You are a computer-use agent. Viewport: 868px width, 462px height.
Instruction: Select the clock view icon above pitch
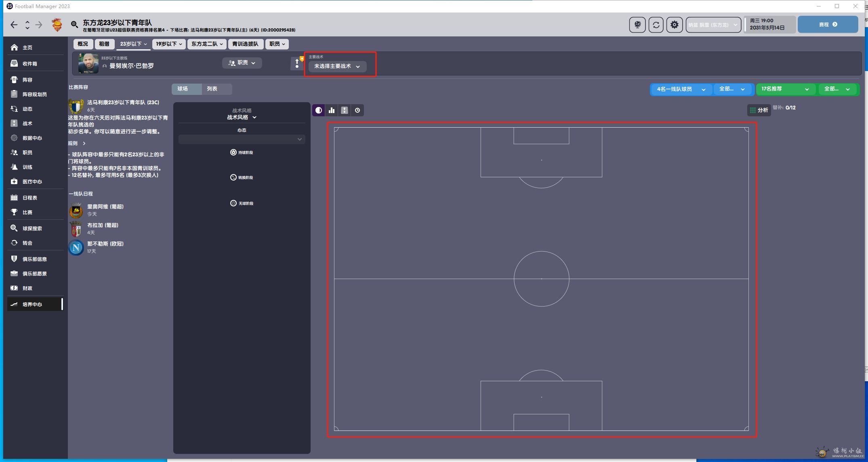[x=357, y=110]
